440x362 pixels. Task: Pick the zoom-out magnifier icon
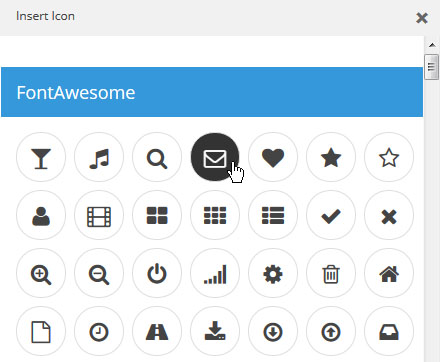99,273
